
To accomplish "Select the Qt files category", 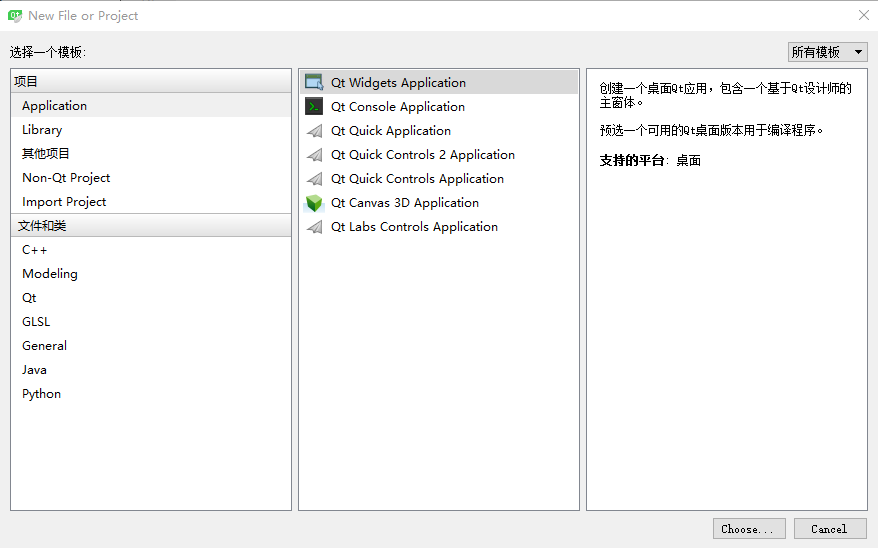I will tap(151, 298).
